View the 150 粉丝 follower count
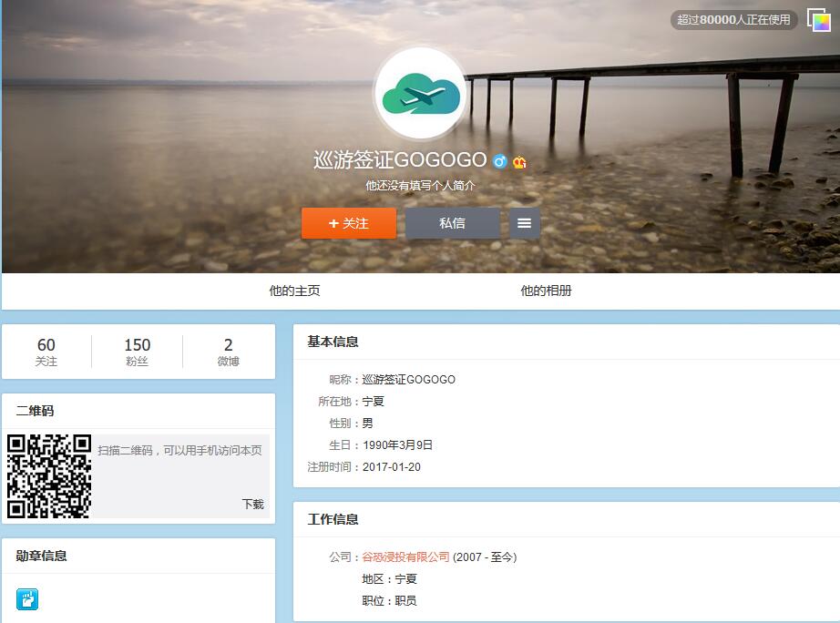 137,352
